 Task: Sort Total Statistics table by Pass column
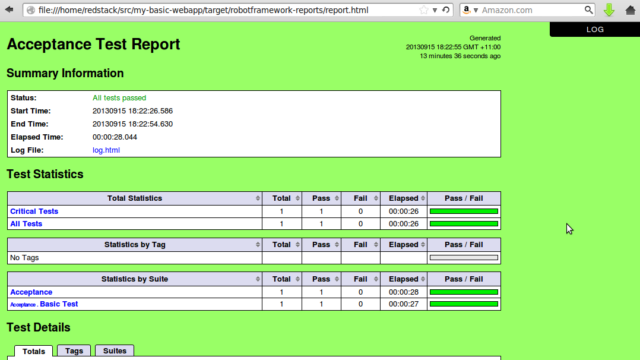pyautogui.click(x=321, y=198)
